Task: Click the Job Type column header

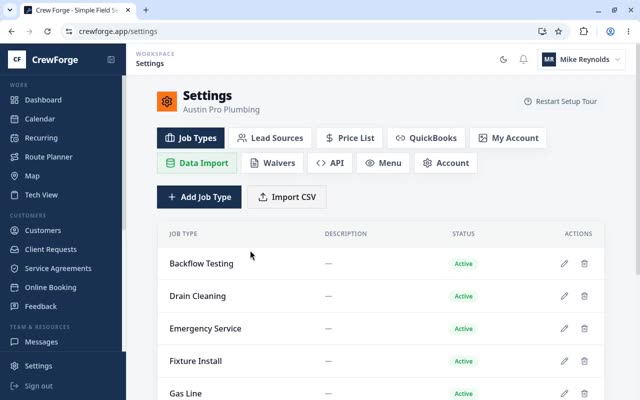Action: pyautogui.click(x=183, y=234)
